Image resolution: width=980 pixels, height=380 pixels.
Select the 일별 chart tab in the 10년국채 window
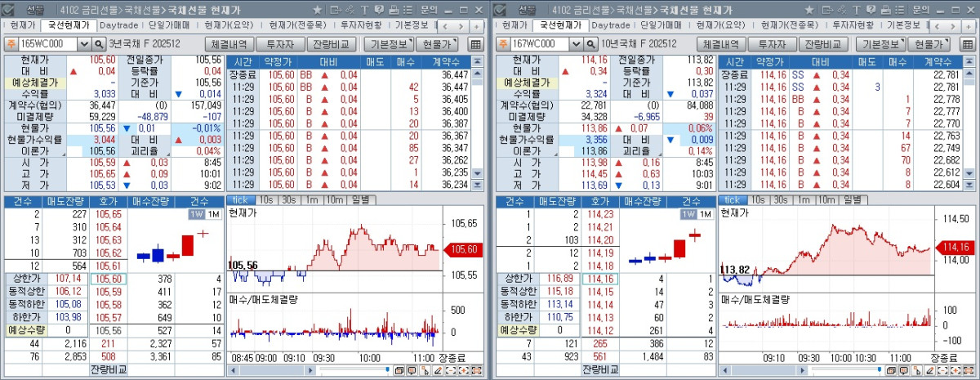[x=852, y=200]
